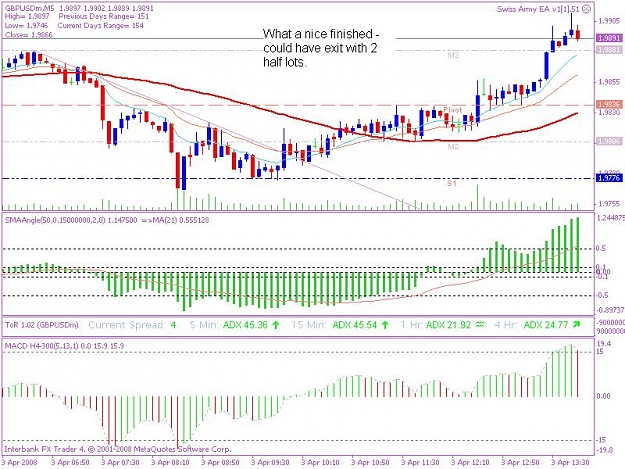Click the =>MA(21) 0.555128 value
625x469 pixels.
(176, 220)
